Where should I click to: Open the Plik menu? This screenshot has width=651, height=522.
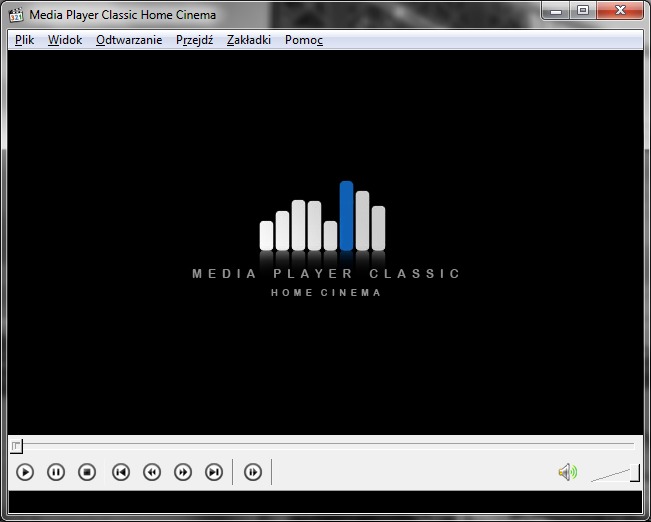(24, 40)
